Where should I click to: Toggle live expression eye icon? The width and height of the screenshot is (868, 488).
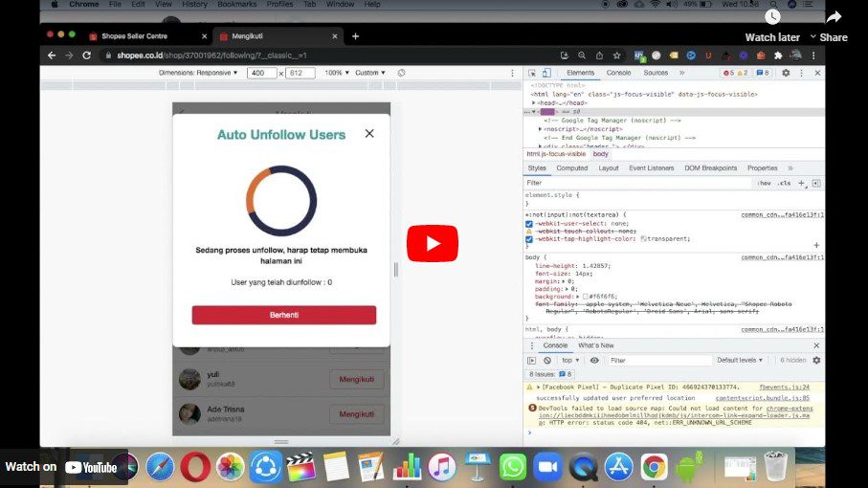594,360
